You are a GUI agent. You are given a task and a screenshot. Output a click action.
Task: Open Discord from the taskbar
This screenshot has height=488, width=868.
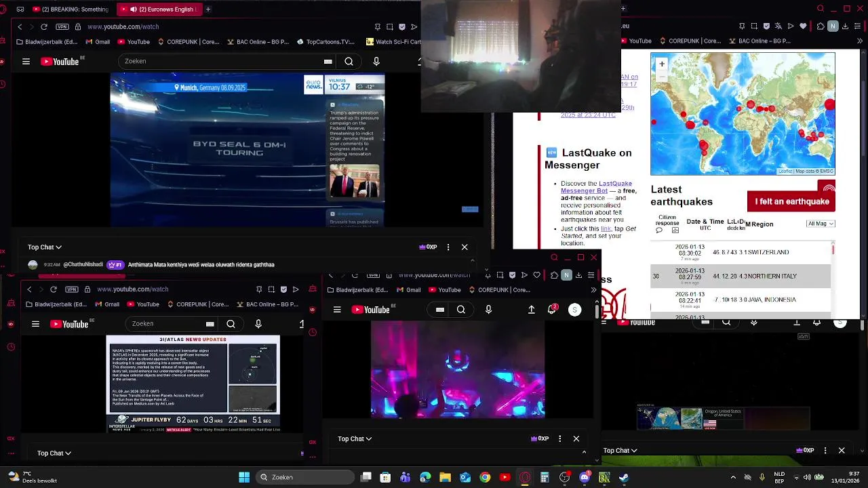(x=585, y=477)
